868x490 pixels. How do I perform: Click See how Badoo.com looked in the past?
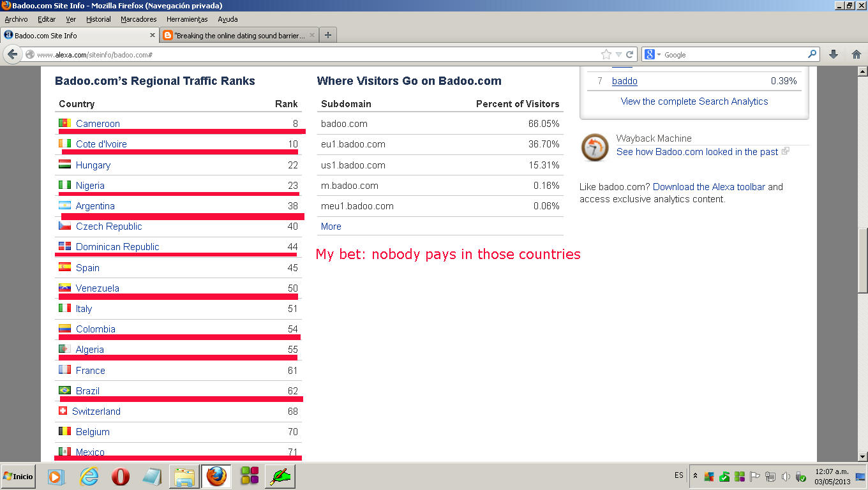point(698,152)
